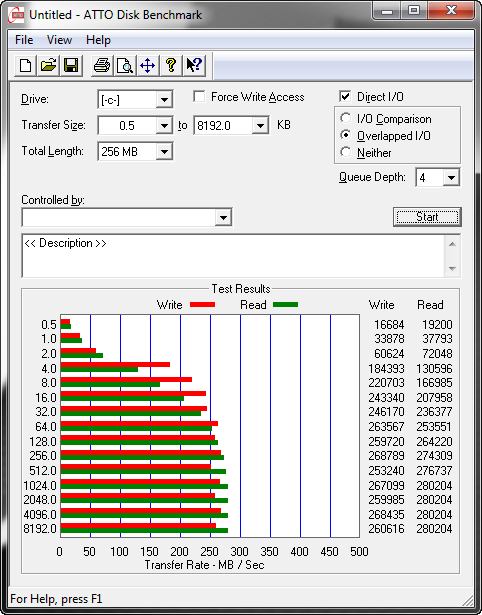Open Total Length 256 MB dropdown
Image resolution: width=482 pixels, height=615 pixels.
click(x=164, y=151)
